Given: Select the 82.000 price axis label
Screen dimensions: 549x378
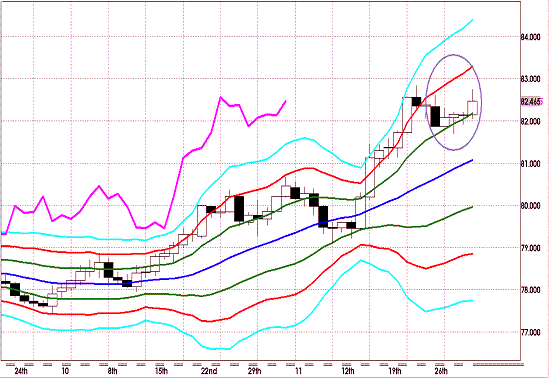Looking at the screenshot, I should (531, 121).
